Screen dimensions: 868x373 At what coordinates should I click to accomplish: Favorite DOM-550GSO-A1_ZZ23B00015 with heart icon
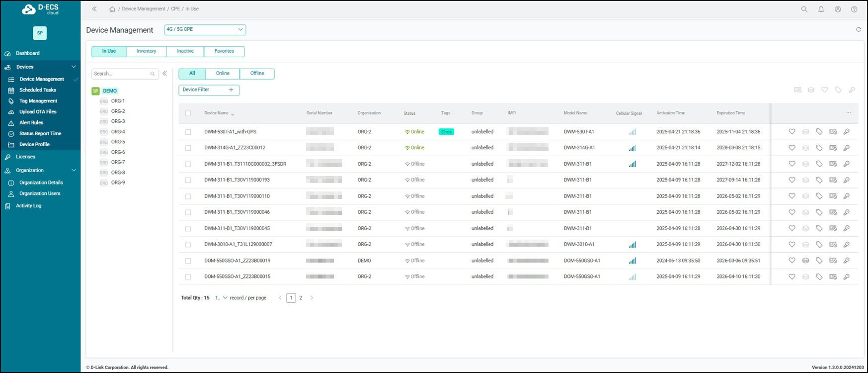click(x=792, y=277)
